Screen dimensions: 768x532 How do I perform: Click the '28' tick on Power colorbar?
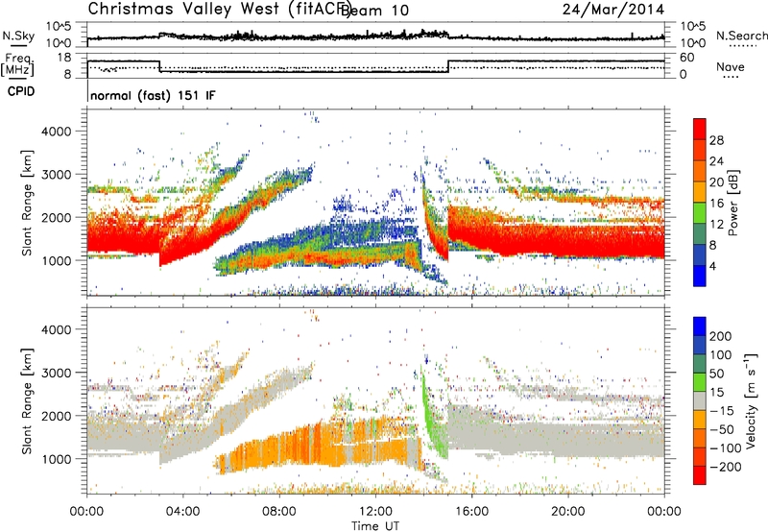(x=716, y=140)
